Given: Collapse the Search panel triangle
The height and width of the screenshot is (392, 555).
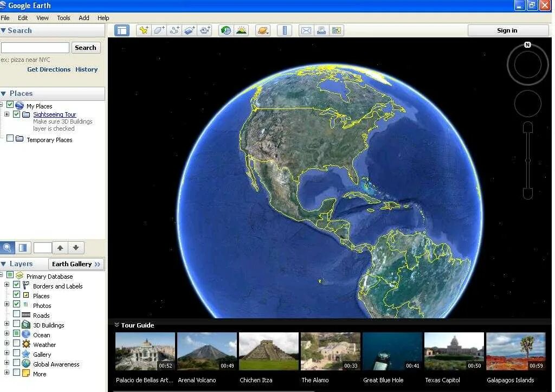Looking at the screenshot, I should (3, 30).
